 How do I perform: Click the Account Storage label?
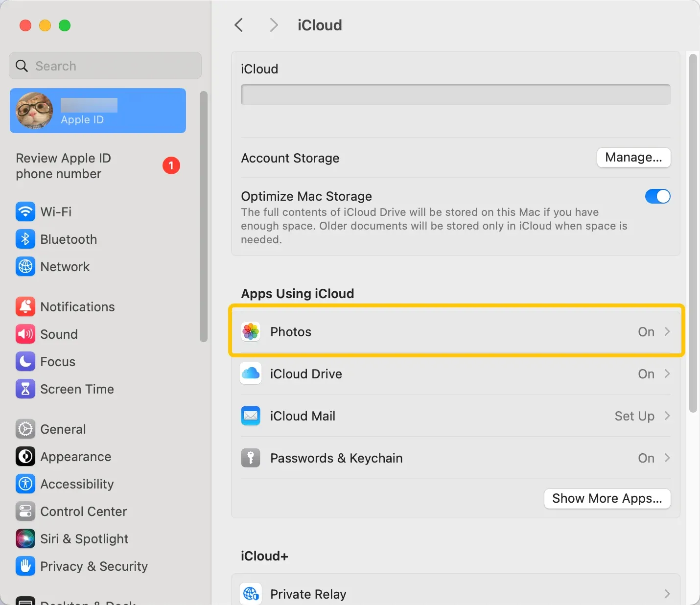[x=290, y=158]
